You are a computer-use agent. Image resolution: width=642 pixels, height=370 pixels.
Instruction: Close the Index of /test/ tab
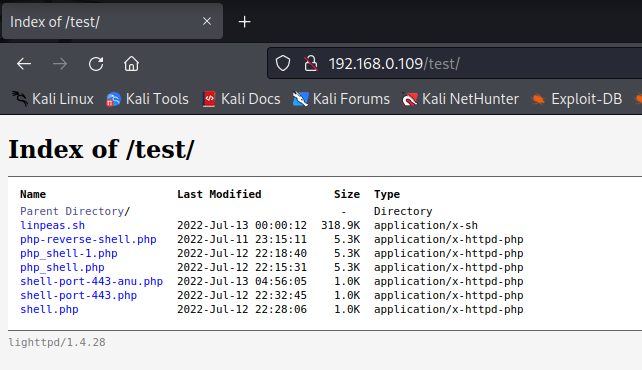(207, 21)
